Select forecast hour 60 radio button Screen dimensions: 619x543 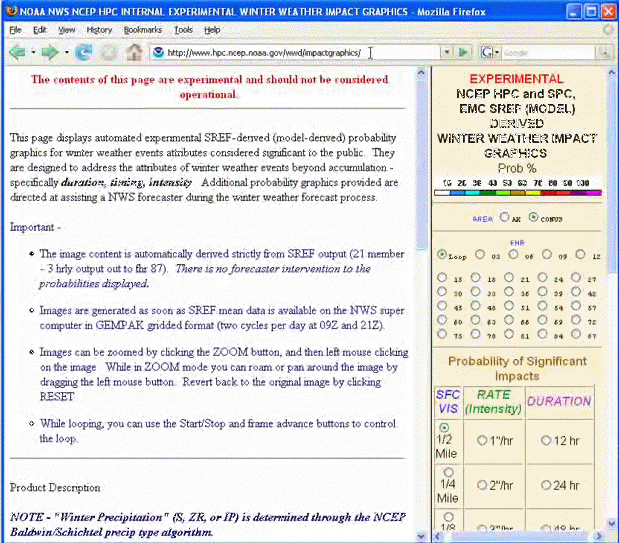(442, 319)
